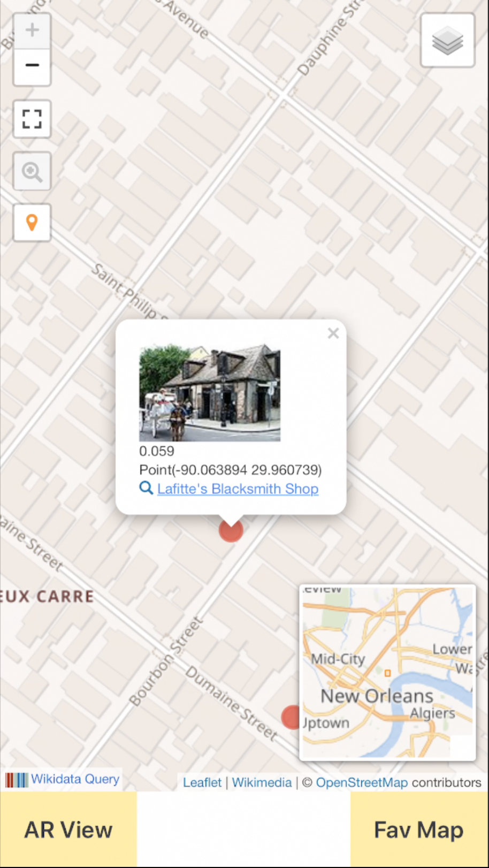The image size is (489, 868).
Task: Toggle fullscreen map view icon
Action: 32,119
